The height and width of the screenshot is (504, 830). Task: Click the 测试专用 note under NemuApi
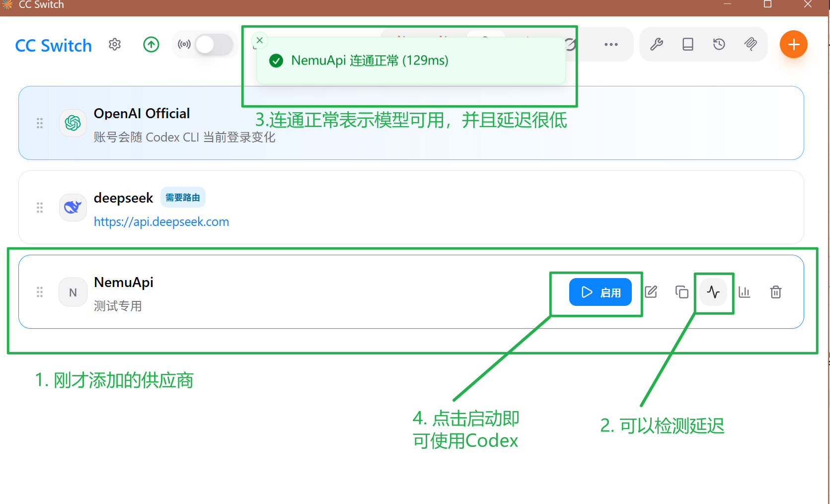click(118, 306)
